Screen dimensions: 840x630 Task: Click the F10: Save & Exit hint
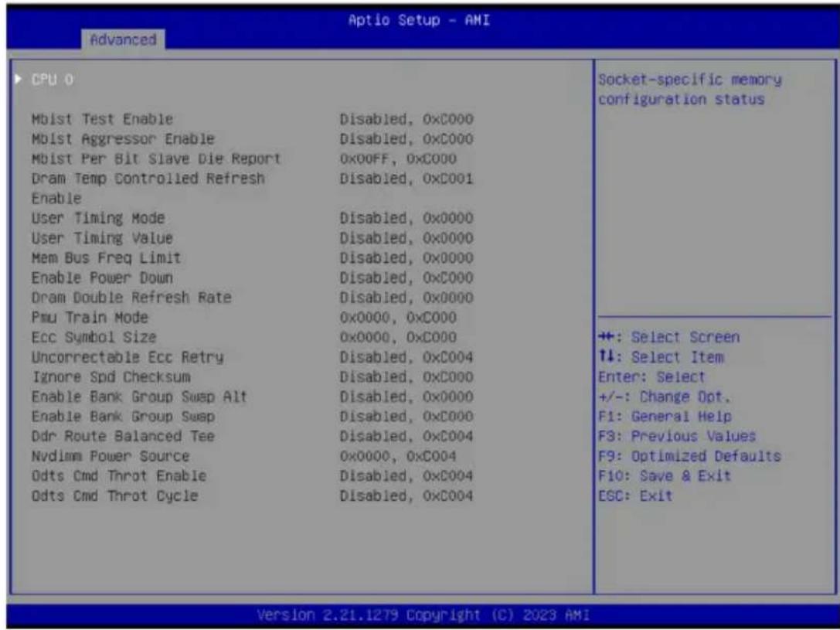click(x=665, y=475)
